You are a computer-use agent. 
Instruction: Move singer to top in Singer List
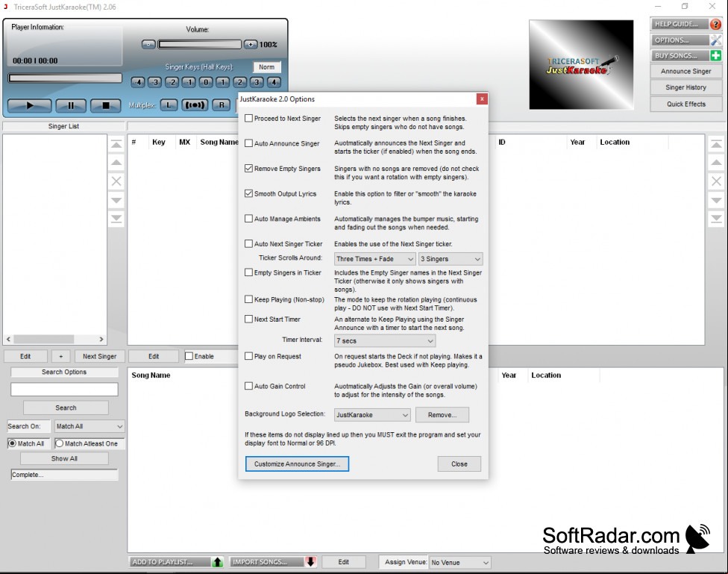(116, 145)
